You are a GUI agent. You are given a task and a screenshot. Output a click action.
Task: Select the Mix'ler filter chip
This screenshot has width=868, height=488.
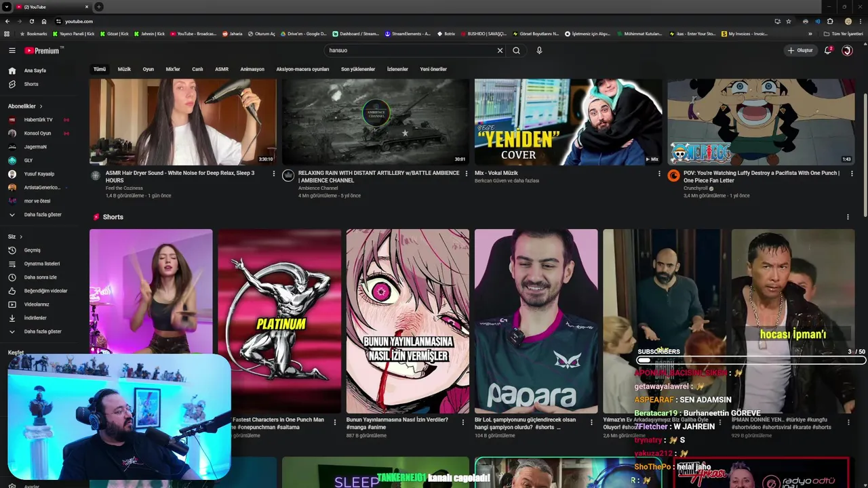point(173,69)
